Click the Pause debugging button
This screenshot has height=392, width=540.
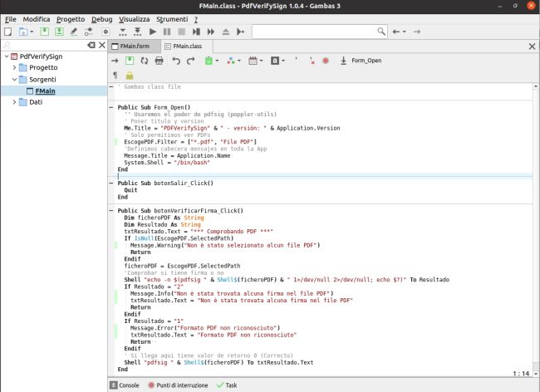167,32
